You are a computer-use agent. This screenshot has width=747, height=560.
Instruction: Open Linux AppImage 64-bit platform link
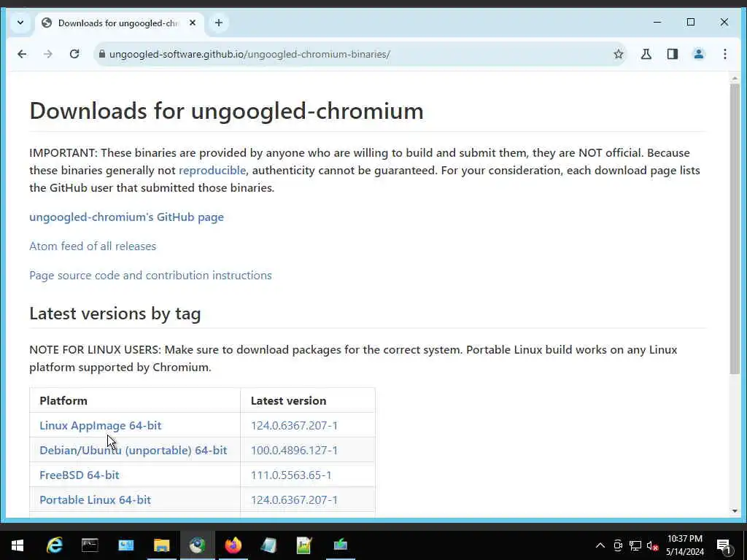pos(101,425)
